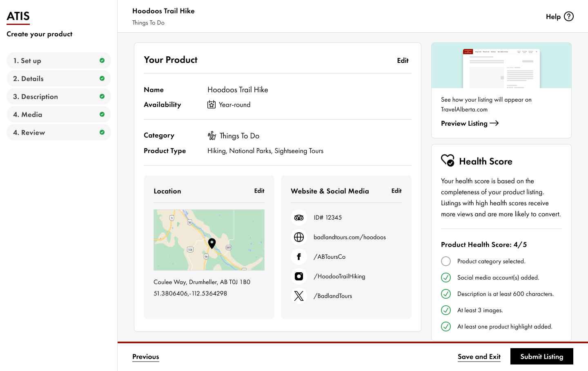Click the Preview Listing arrow icon
The image size is (588, 371).
(494, 123)
